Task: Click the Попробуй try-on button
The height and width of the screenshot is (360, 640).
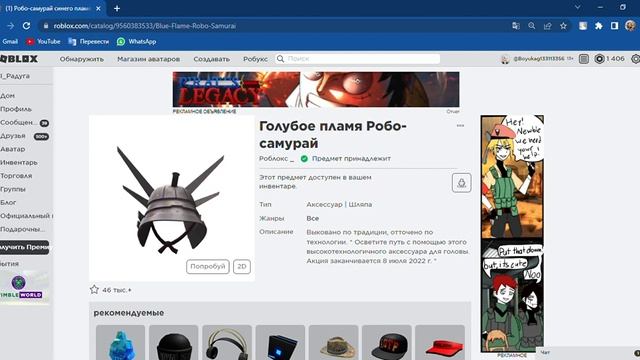Action: 208,267
